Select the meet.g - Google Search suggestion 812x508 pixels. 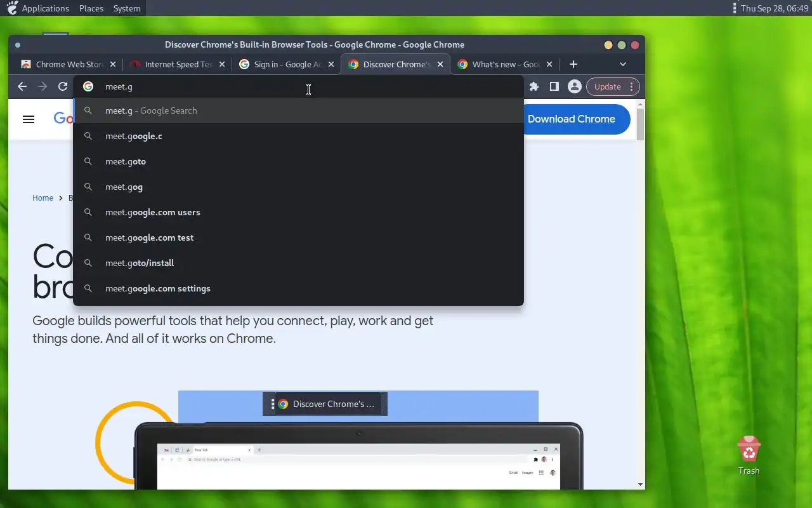(298, 110)
